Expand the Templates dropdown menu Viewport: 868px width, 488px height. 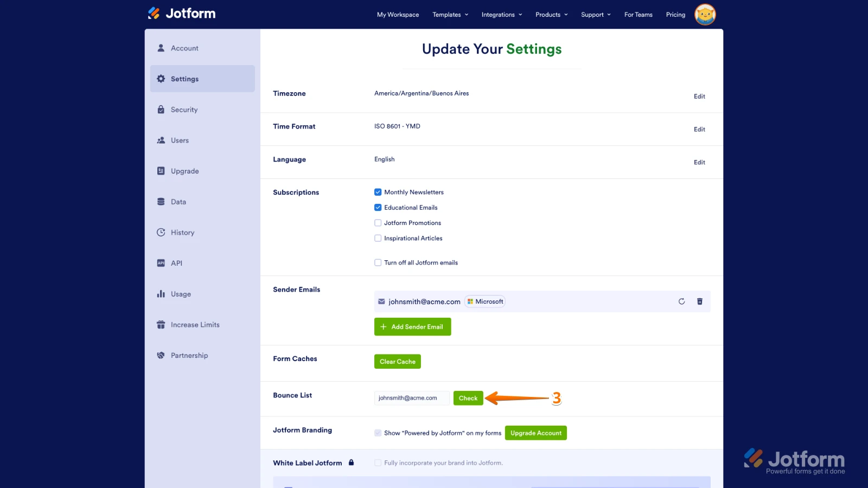coord(450,15)
